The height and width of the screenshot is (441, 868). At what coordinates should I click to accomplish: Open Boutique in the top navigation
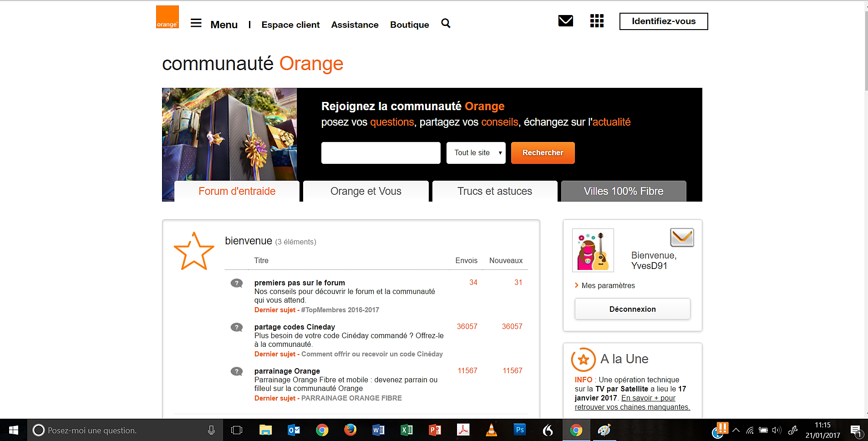tap(410, 25)
